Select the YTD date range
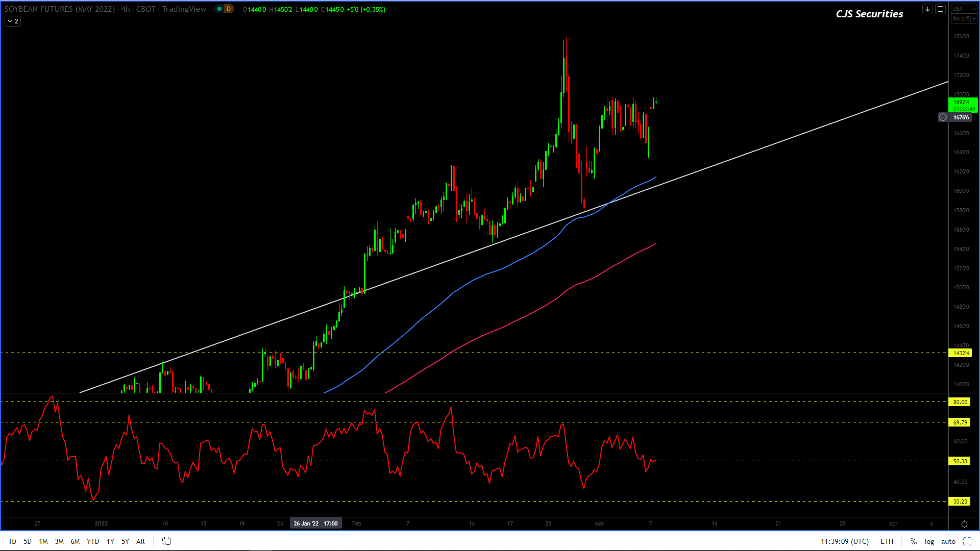980x551 pixels. point(93,541)
